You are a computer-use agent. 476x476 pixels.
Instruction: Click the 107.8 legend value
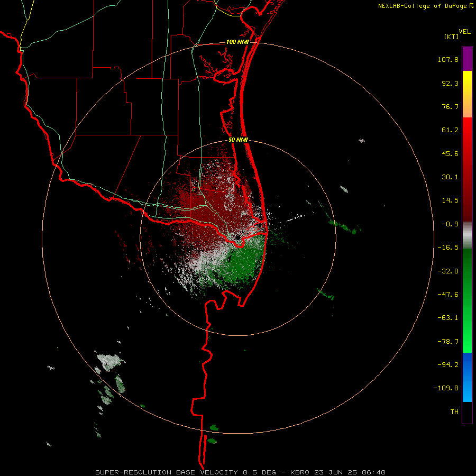coord(448,59)
